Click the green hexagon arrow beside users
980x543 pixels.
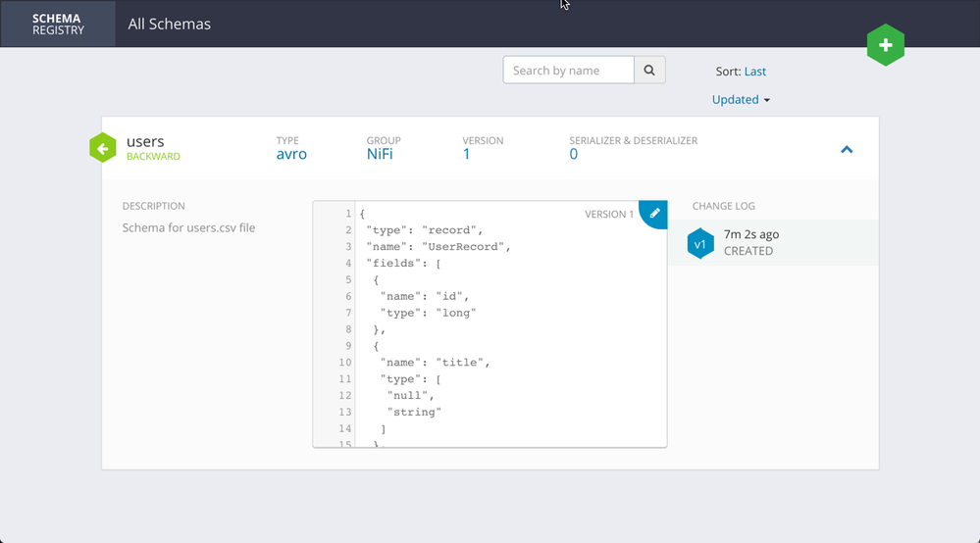pos(102,149)
